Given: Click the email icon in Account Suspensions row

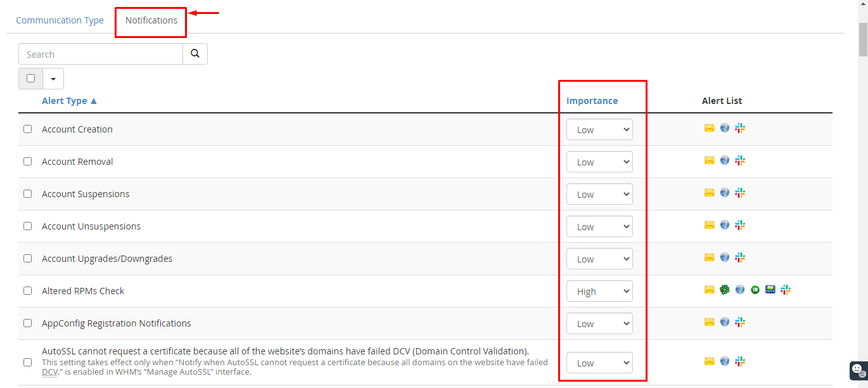Looking at the screenshot, I should [709, 193].
